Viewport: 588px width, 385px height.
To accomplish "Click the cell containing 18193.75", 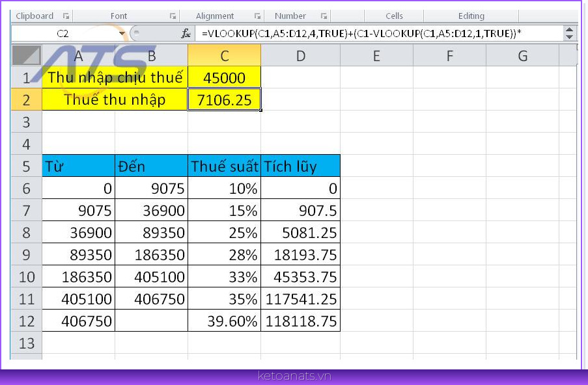I will point(301,254).
